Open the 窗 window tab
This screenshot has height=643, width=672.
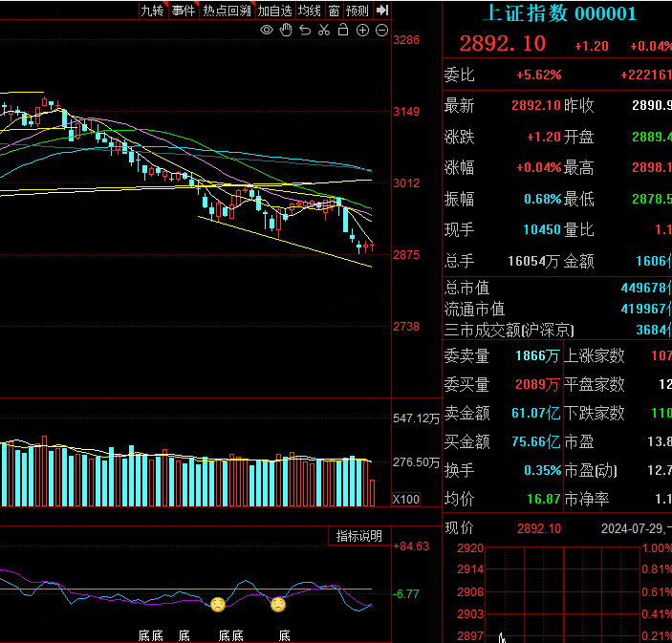pyautogui.click(x=334, y=11)
